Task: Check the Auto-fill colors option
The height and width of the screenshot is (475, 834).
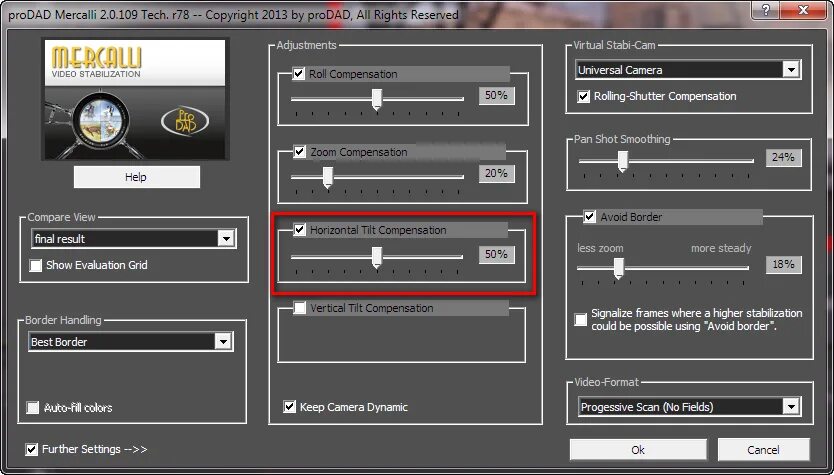Action: 33,408
